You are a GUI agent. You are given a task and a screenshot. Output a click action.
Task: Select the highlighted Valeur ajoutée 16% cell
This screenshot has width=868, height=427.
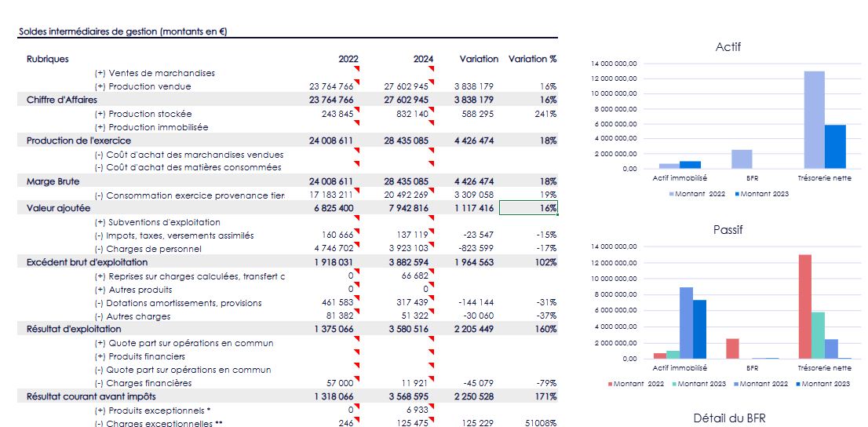click(528, 208)
